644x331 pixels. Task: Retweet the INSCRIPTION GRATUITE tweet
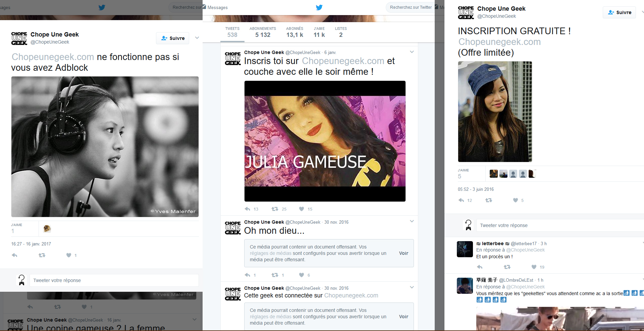pos(489,200)
